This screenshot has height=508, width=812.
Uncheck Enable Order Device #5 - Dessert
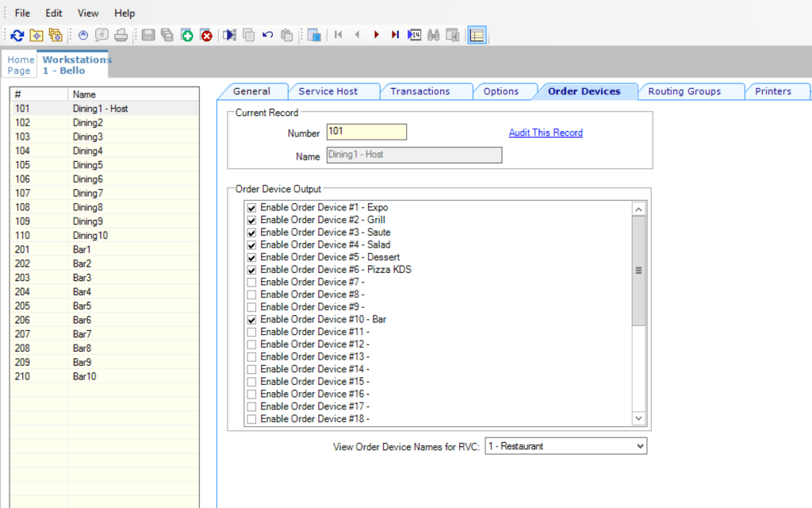251,258
